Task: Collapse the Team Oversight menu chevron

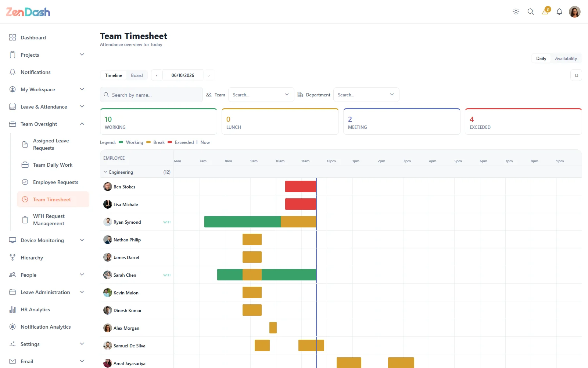Action: point(82,124)
